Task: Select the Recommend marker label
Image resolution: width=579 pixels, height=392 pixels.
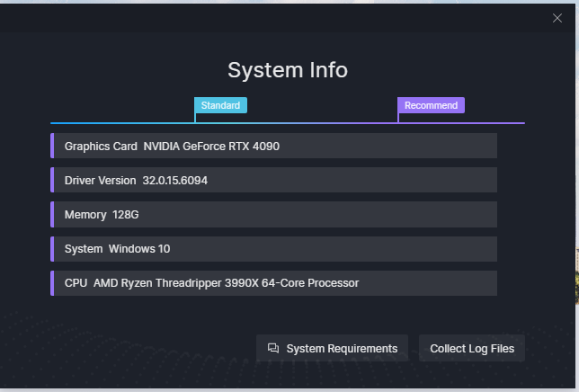Action: 431,105
